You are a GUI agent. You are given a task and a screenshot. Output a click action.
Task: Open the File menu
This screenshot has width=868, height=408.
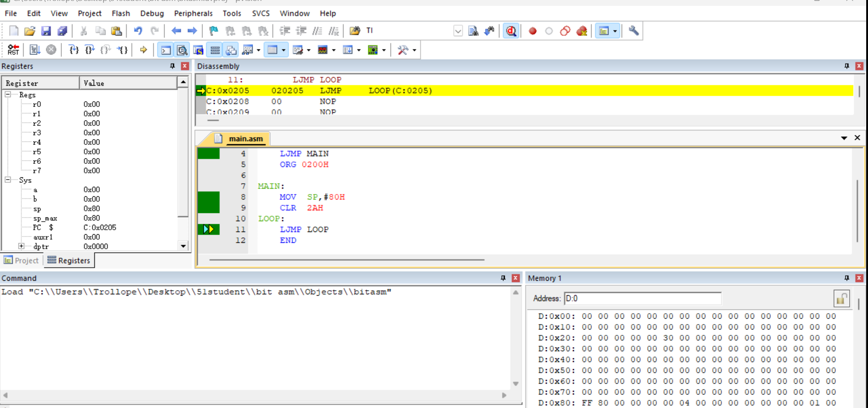point(11,14)
